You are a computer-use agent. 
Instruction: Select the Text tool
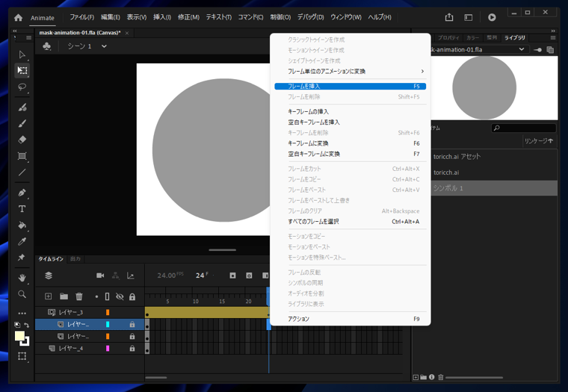(x=22, y=209)
